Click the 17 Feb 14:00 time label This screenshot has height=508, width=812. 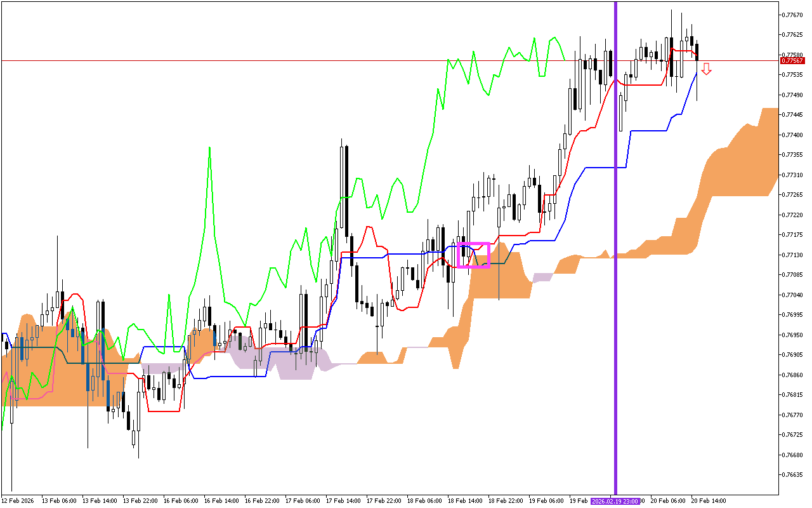[343, 501]
